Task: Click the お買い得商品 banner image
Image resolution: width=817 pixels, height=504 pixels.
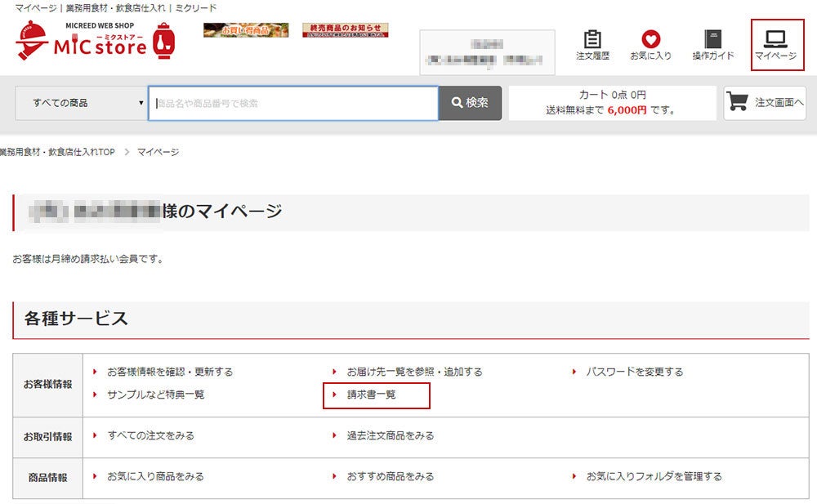Action: coord(244,30)
